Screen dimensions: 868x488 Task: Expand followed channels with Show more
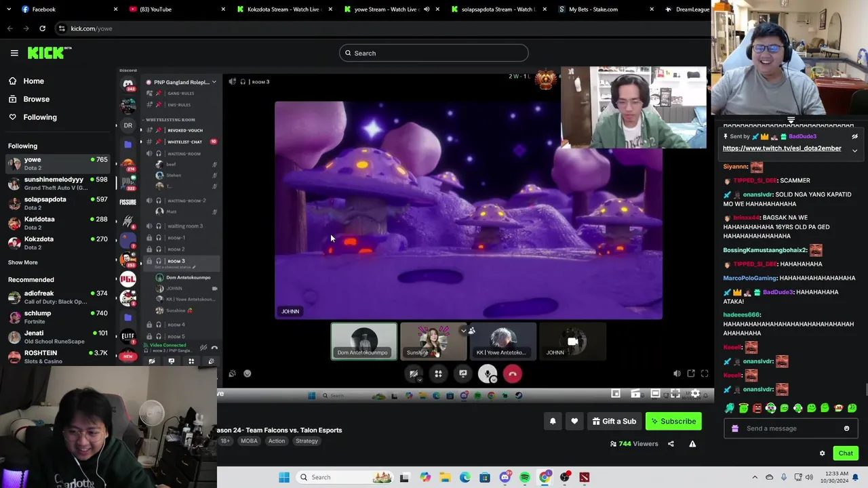[x=23, y=262]
